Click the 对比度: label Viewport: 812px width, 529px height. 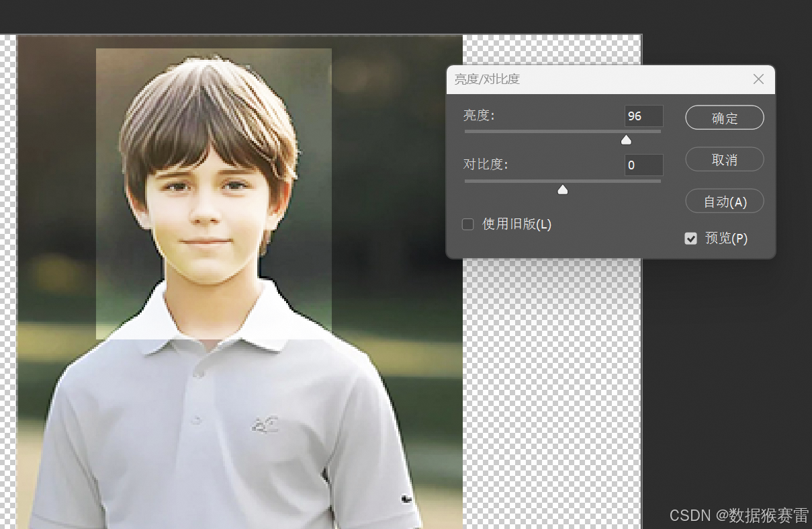tap(486, 164)
